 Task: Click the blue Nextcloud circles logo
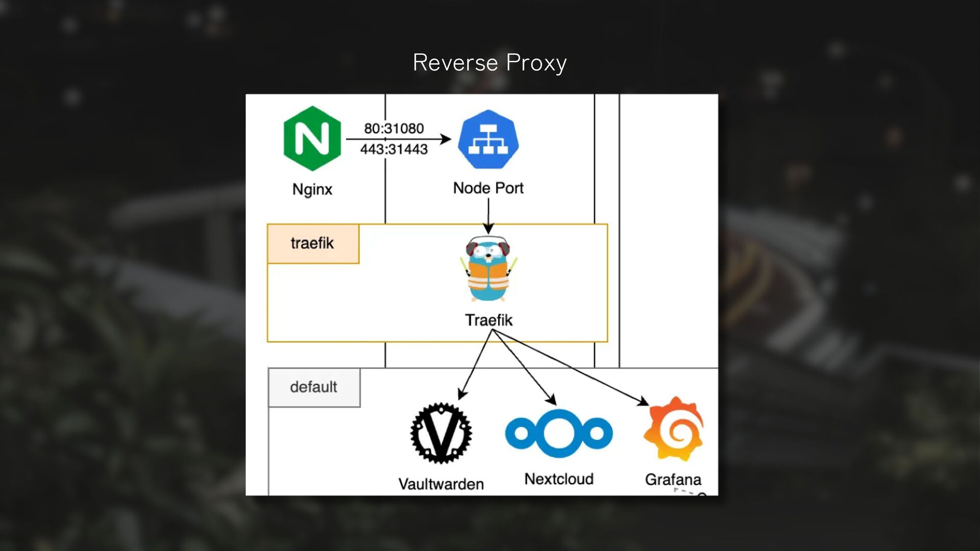pos(558,433)
